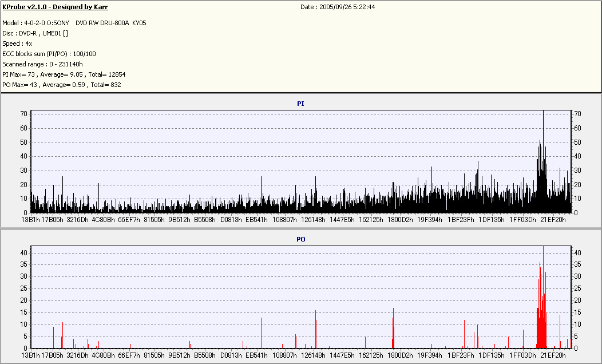Select the 3216Dh label under the PI graph
This screenshot has height=364, width=602.
(x=78, y=220)
